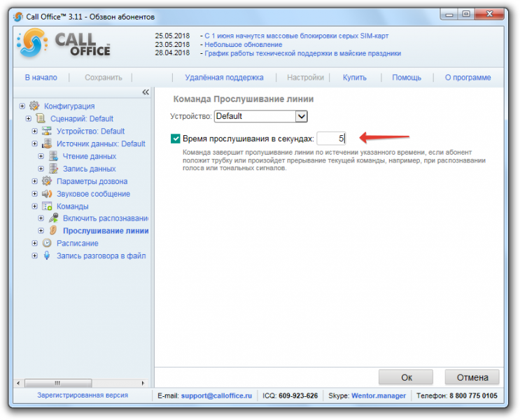
Task: Click the database icon for Источник данных
Action: click(x=47, y=143)
